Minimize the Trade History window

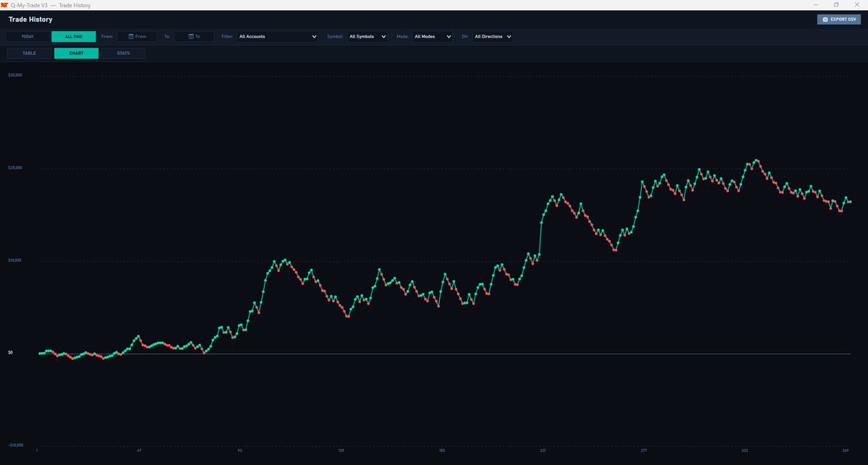pyautogui.click(x=817, y=4)
